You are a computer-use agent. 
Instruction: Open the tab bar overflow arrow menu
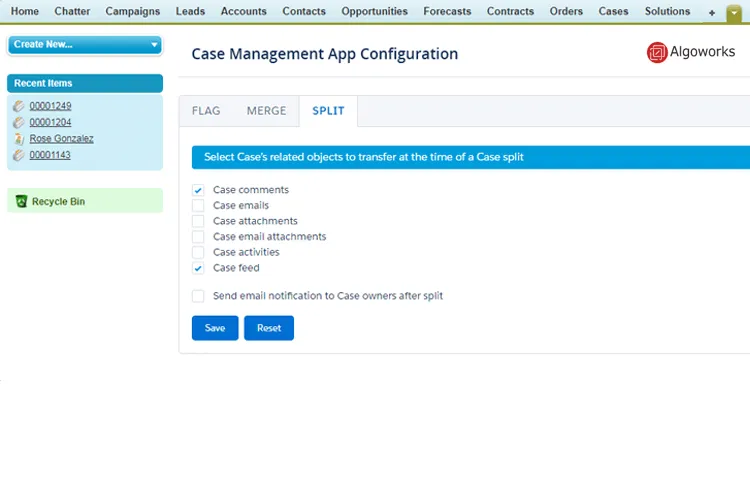point(734,12)
